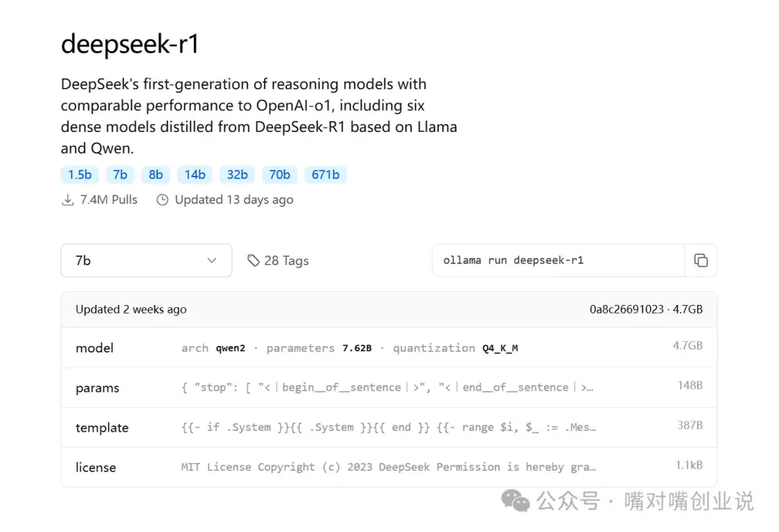Viewport: 779px width, 532px height.
Task: Click the 0a8c26691023 digest hash
Action: [x=626, y=309]
